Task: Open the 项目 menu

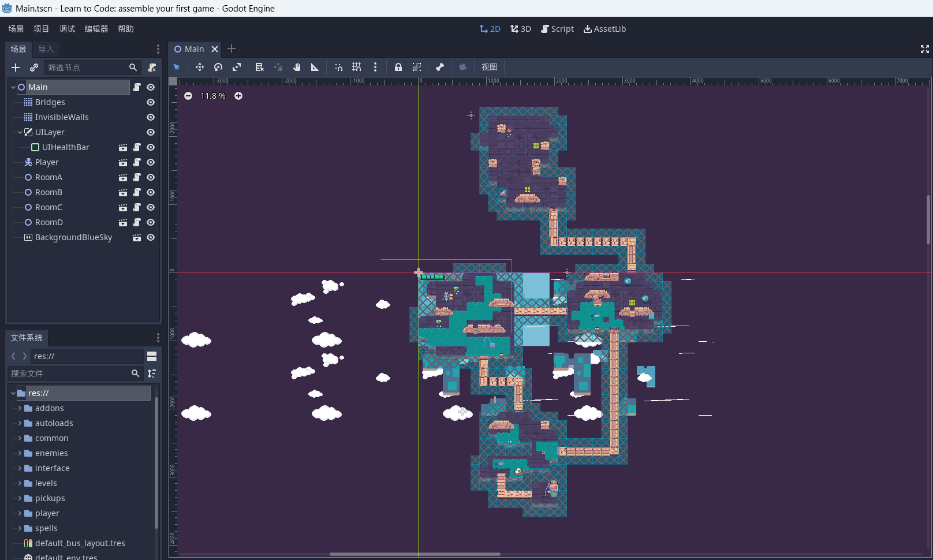Action: tap(41, 29)
